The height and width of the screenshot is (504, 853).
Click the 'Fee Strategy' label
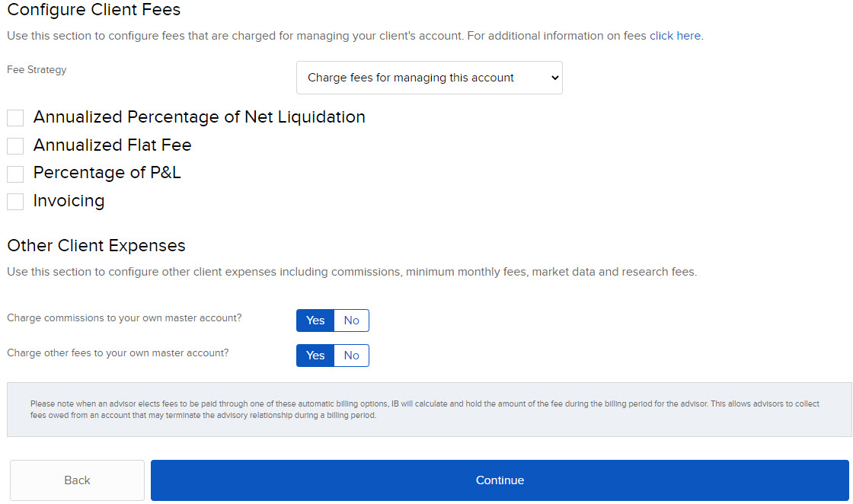(x=36, y=69)
